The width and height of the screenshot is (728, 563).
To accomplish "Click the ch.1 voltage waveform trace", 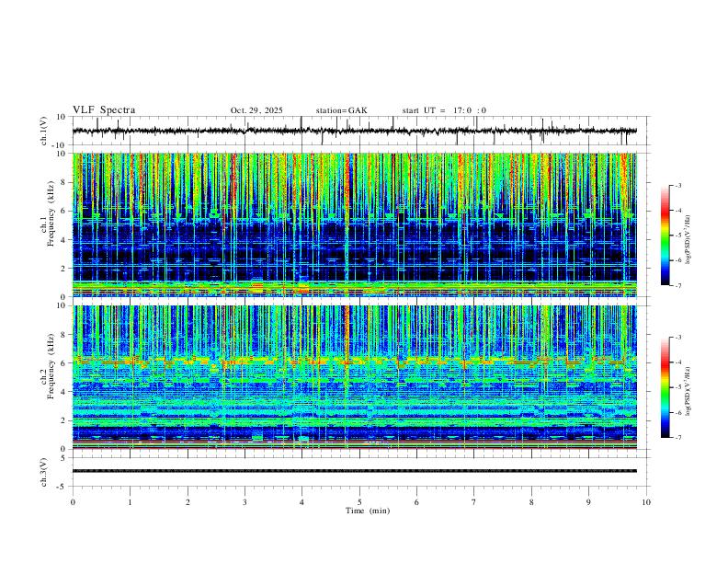I will tap(355, 131).
